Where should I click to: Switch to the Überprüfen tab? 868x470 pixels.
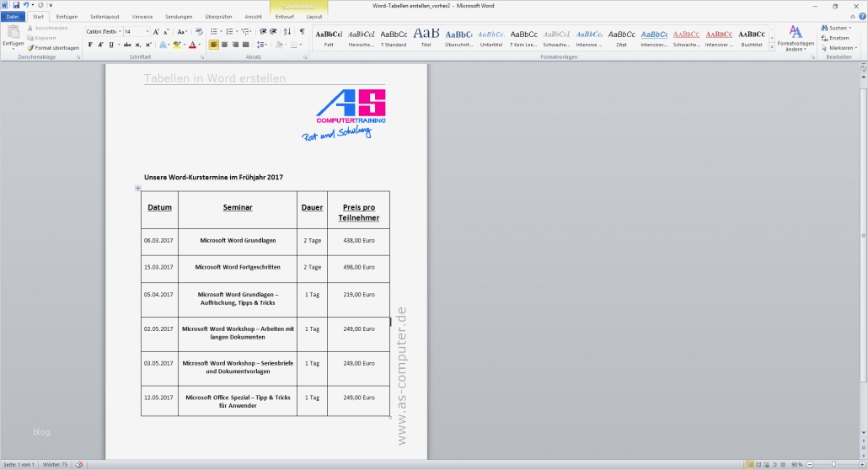coord(218,17)
